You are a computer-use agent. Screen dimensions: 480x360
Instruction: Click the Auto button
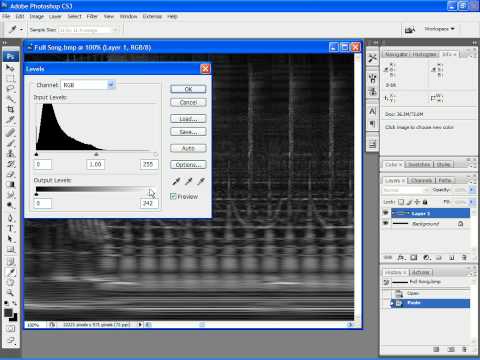[x=188, y=148]
